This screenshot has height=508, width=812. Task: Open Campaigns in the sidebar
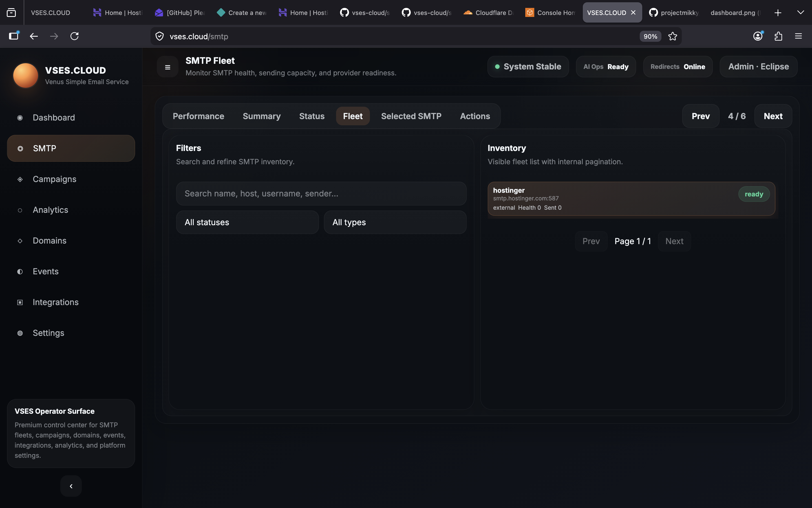(x=71, y=179)
